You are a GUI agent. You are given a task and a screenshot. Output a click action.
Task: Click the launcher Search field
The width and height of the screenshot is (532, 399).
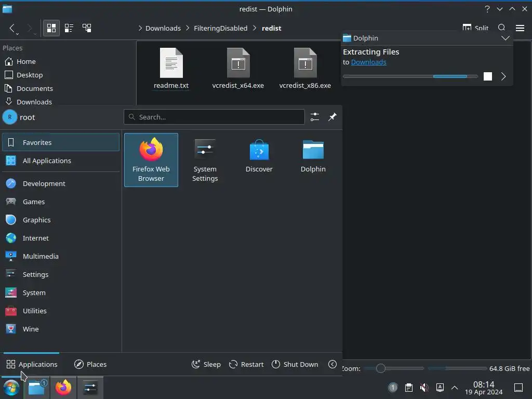pos(214,117)
